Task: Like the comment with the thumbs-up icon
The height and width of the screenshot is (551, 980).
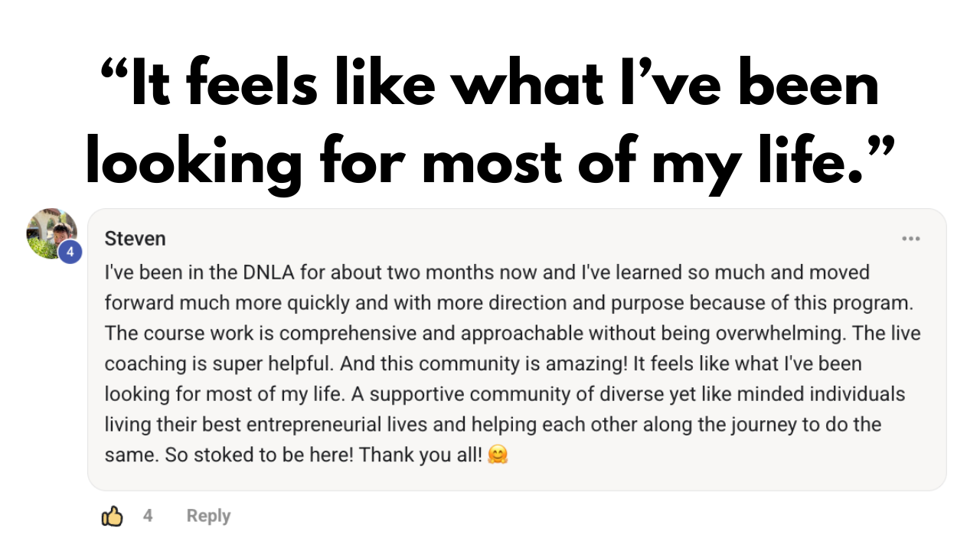Action: coord(113,517)
